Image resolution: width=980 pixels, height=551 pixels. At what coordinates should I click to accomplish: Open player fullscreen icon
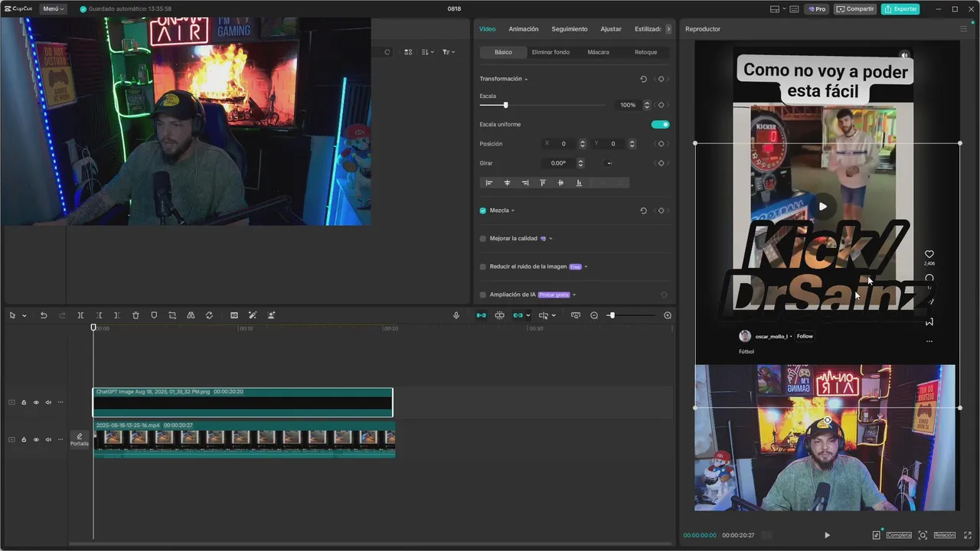coord(969,535)
